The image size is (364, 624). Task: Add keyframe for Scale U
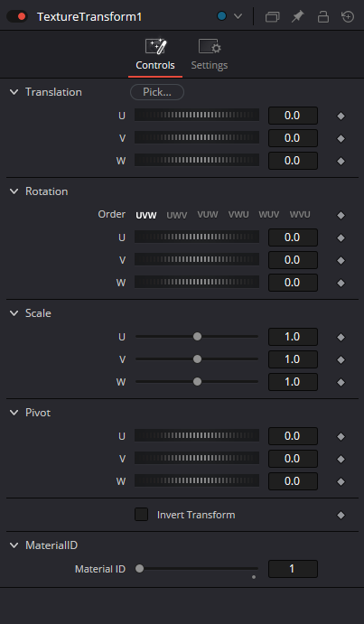tap(341, 337)
